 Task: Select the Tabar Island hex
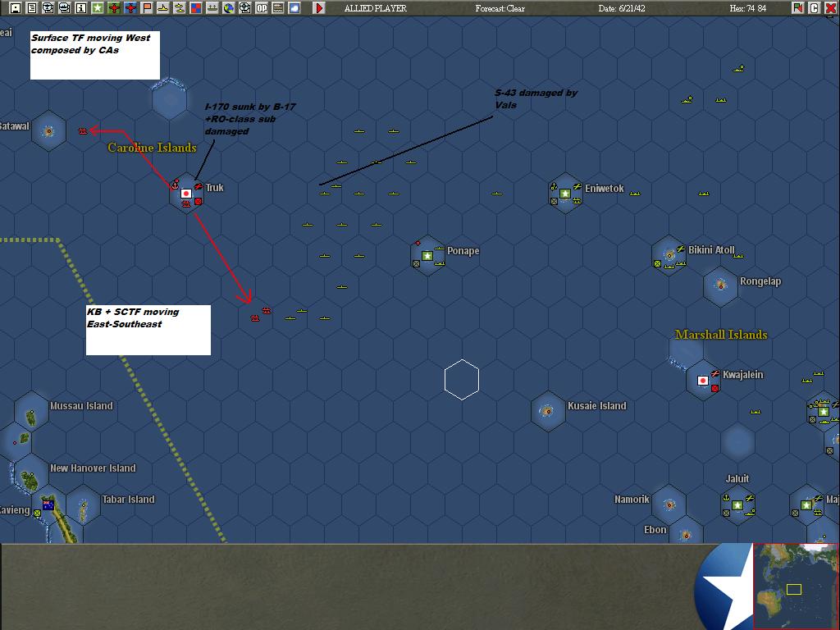pos(84,505)
